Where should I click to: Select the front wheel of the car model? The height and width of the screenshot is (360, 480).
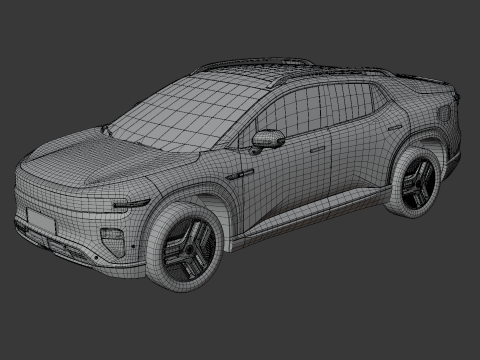(x=185, y=247)
